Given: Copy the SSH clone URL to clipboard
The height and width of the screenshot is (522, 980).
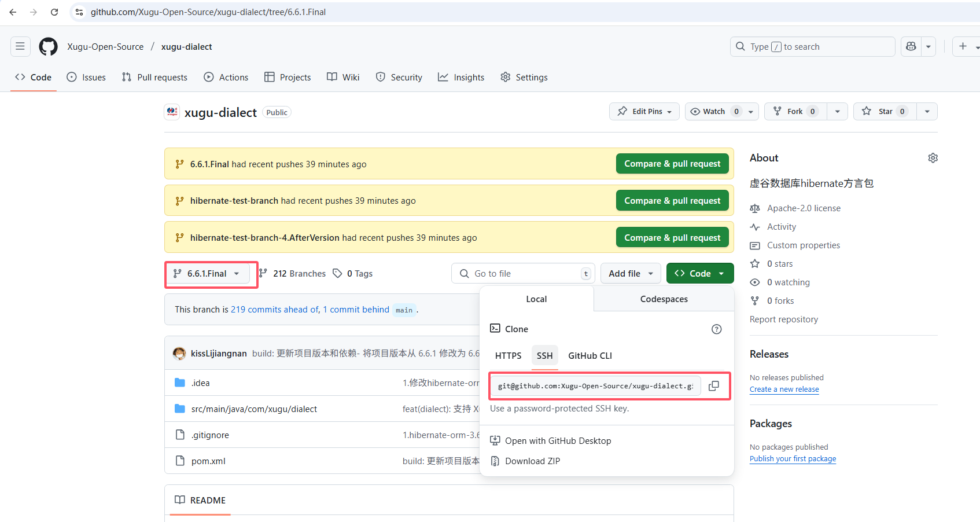Looking at the screenshot, I should coord(714,386).
